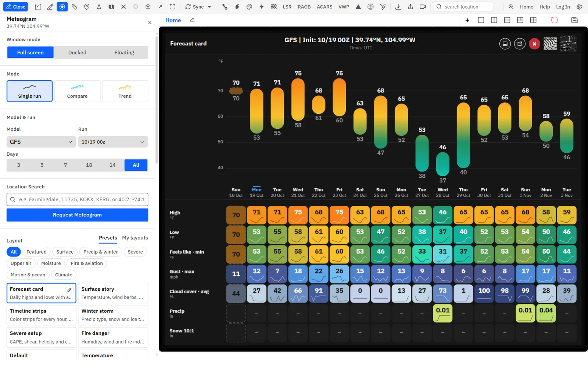Click the globe icon
Image resolution: width=588 pixels, height=368 pixels.
tap(370, 7)
